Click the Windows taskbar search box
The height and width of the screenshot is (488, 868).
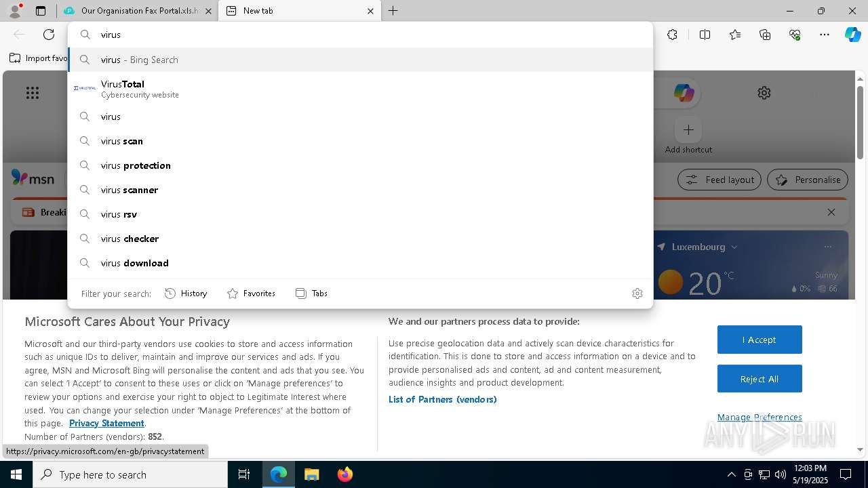(130, 474)
